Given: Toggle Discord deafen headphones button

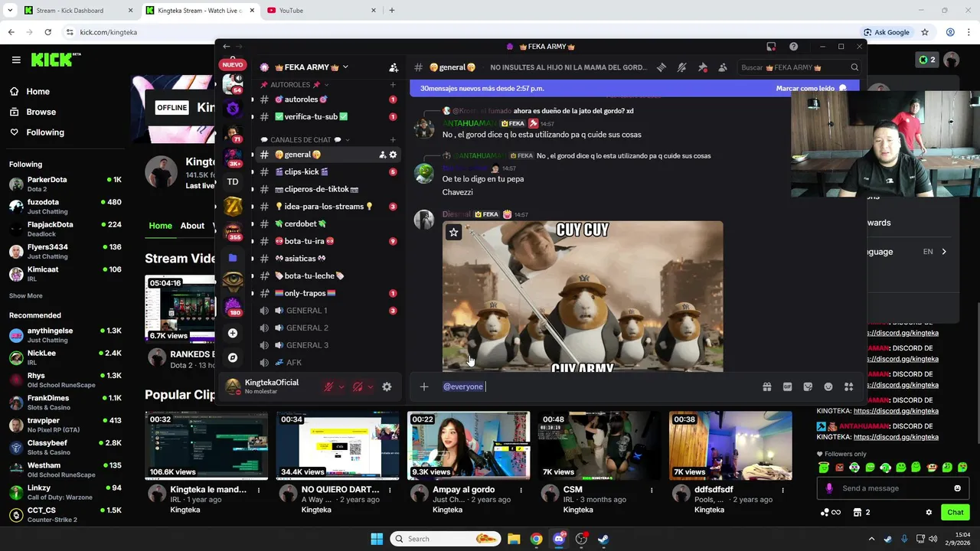Looking at the screenshot, I should pyautogui.click(x=358, y=387).
